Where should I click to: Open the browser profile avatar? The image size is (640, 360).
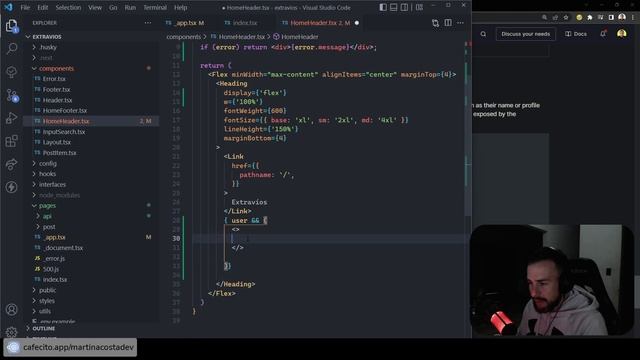pos(622,34)
